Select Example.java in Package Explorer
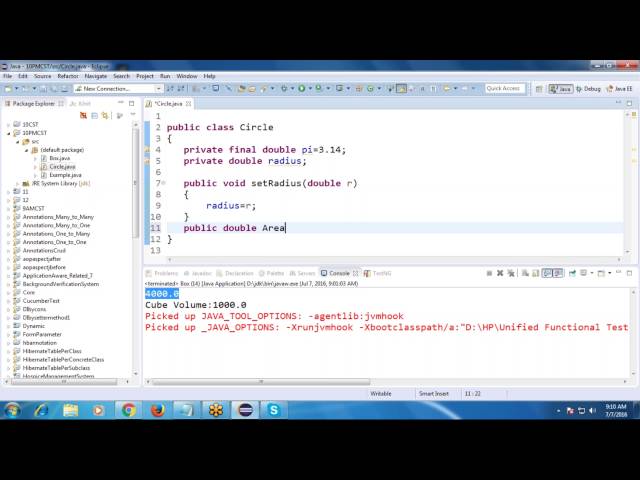The image size is (640, 480). pyautogui.click(x=65, y=175)
